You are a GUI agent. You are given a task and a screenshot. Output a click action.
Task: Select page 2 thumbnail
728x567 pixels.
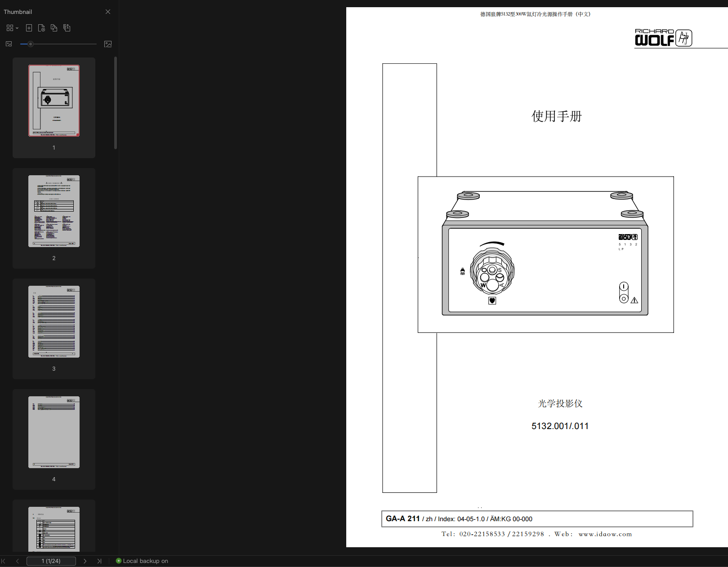click(54, 211)
